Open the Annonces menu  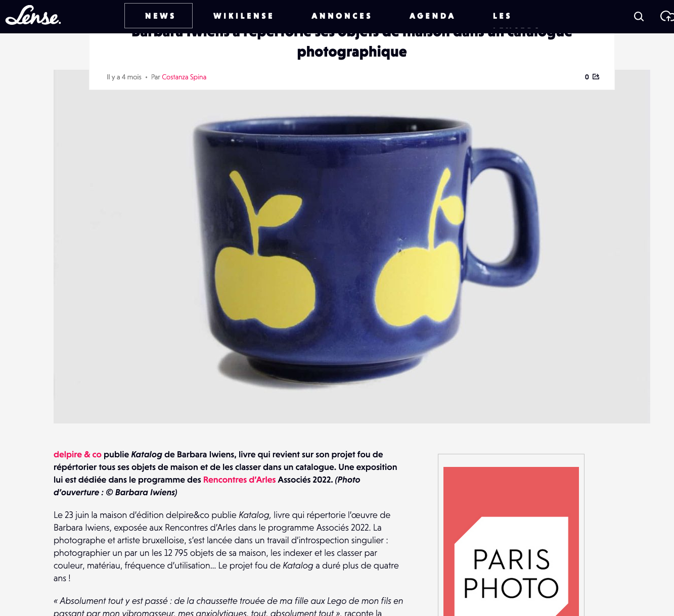coord(341,16)
